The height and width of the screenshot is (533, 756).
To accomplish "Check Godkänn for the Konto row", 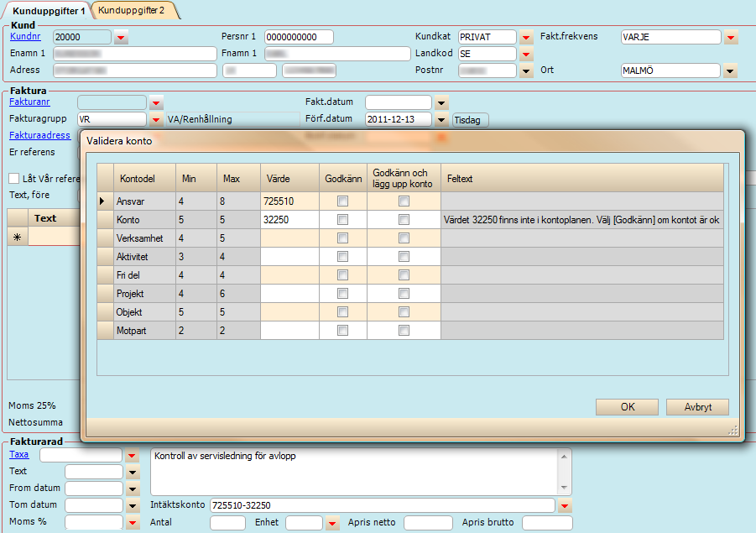I will click(x=342, y=220).
